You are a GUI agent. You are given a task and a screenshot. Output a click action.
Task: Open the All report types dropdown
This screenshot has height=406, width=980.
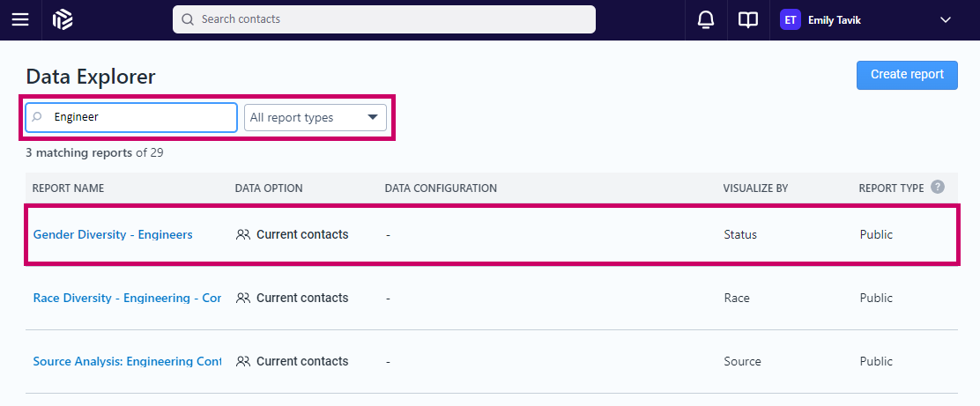point(315,117)
